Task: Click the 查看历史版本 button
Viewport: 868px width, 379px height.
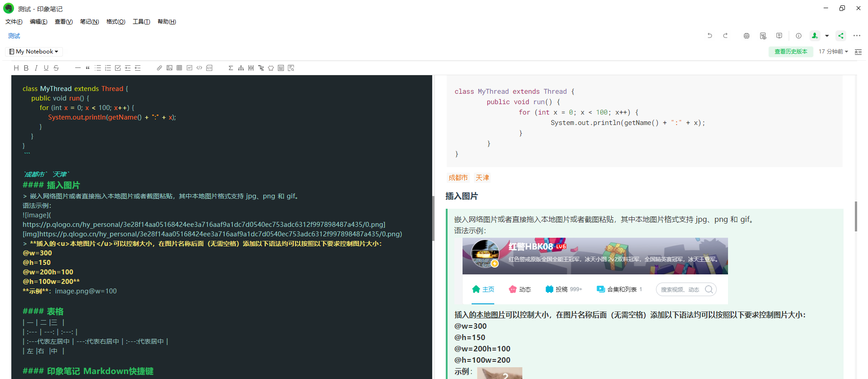Action: (x=791, y=52)
